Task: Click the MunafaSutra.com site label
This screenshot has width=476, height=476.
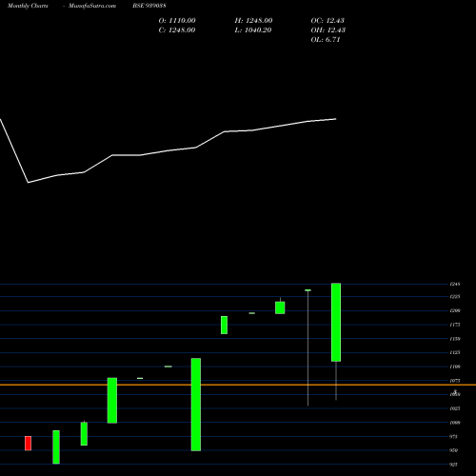Action: (x=92, y=6)
